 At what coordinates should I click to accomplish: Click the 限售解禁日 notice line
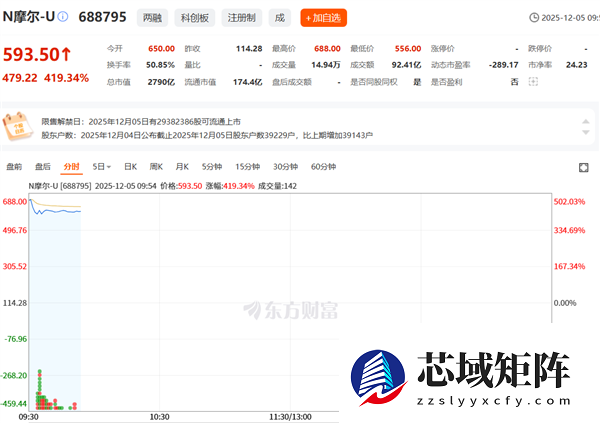141,122
